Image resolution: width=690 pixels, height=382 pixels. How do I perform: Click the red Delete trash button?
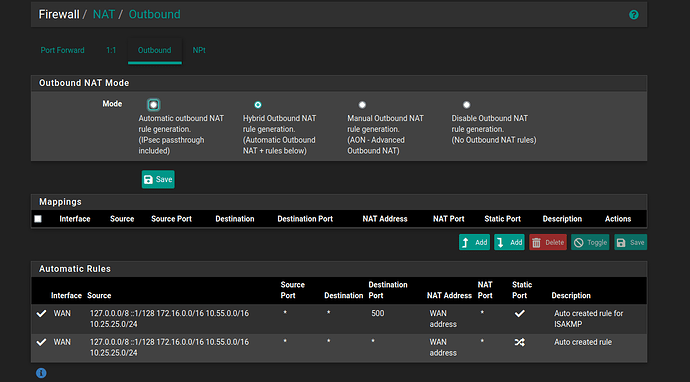548,242
